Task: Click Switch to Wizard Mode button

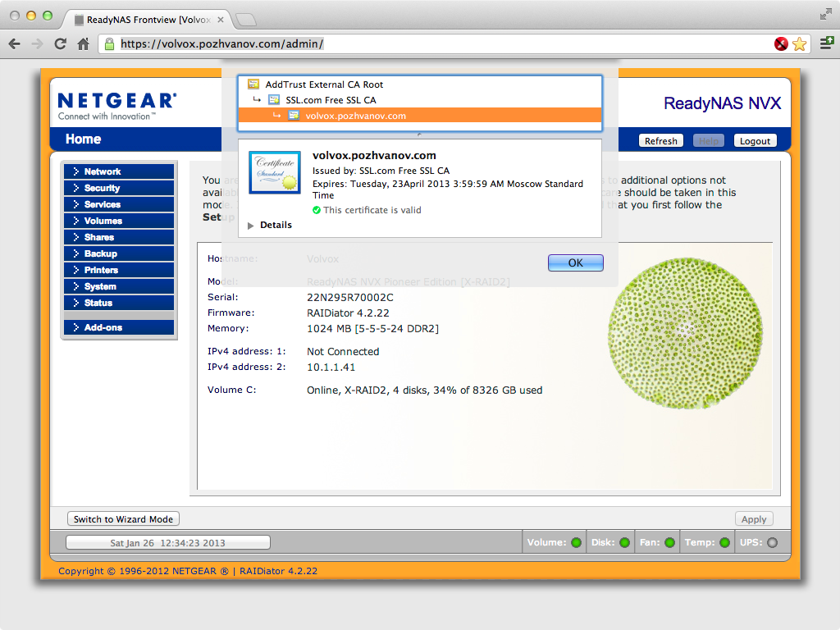Action: [123, 519]
